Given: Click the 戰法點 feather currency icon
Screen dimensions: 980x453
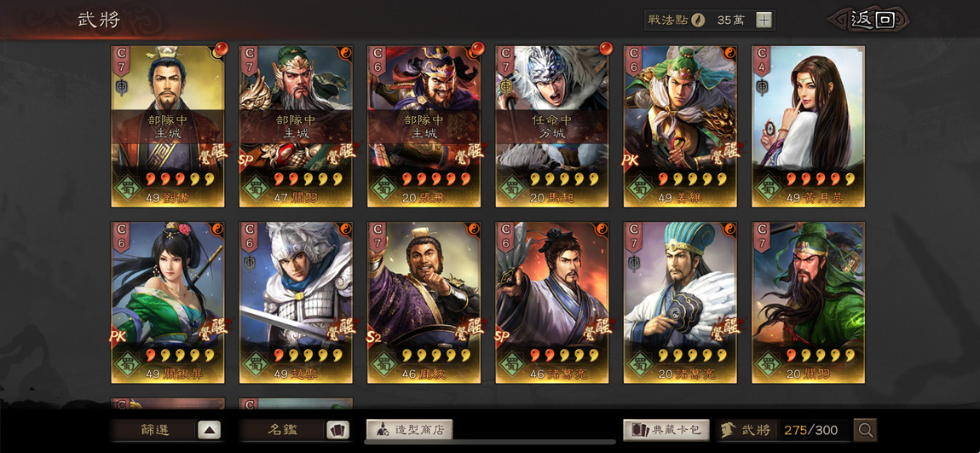Looking at the screenshot, I should coord(698,20).
